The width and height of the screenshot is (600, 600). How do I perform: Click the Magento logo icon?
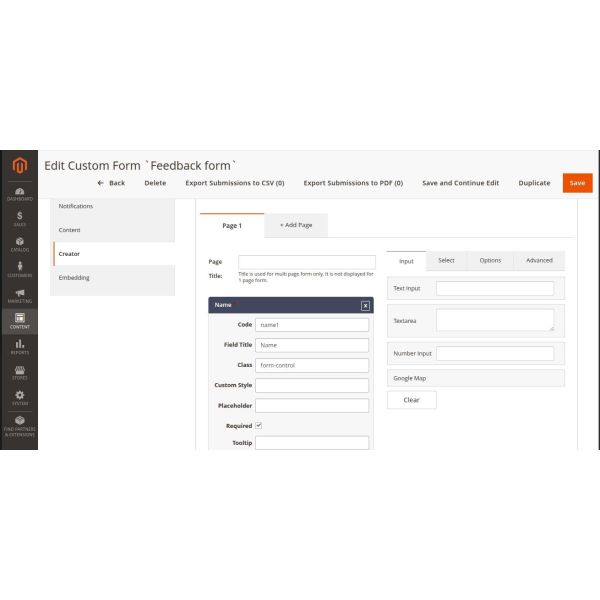(19, 165)
